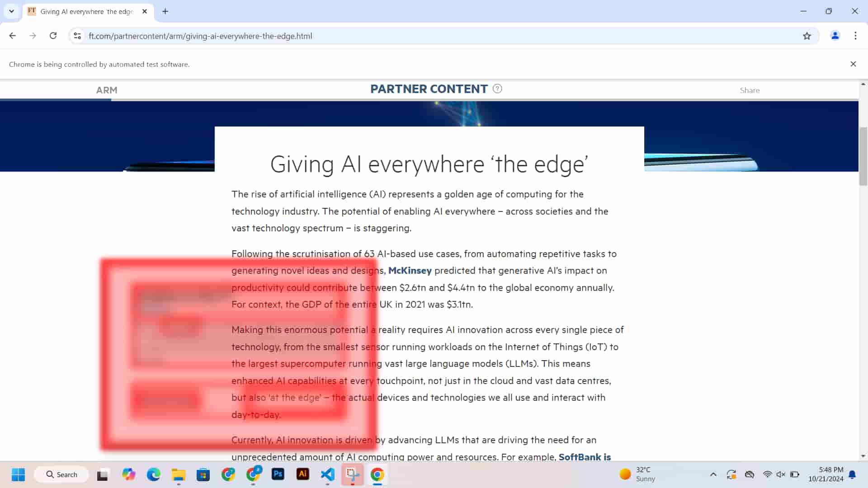Screen dimensions: 868x488
Task: View site information icon in address bar
Action: pos(77,36)
